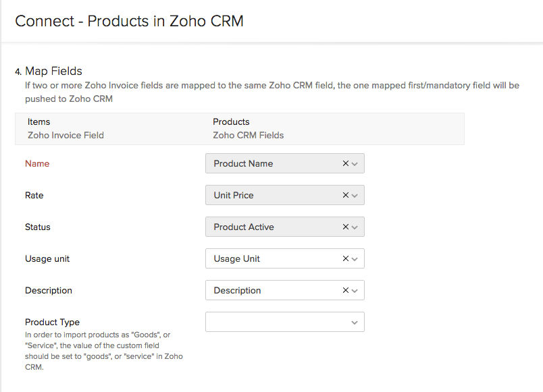Click the Name field label
543x392 pixels.
coord(37,163)
